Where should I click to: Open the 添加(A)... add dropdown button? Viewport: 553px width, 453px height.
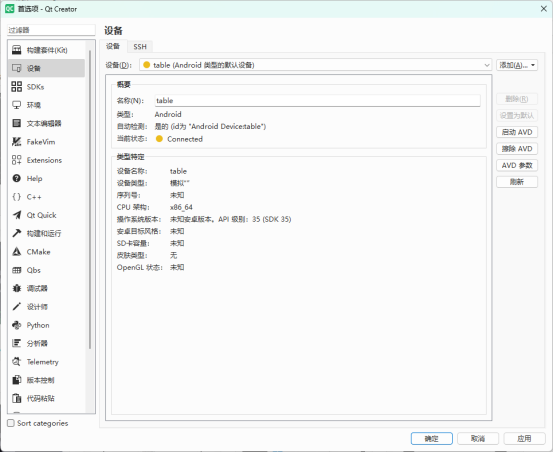click(517, 65)
